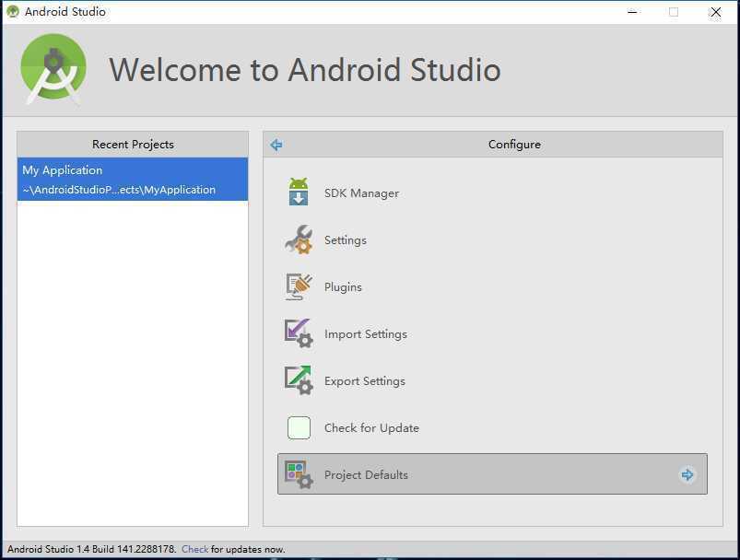The width and height of the screenshot is (740, 560).
Task: Click the Android Studio 1.4 Build version text
Action: click(91, 549)
